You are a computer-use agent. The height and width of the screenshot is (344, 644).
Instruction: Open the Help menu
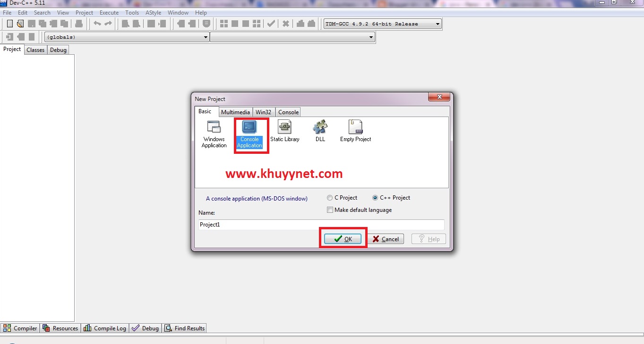point(201,13)
